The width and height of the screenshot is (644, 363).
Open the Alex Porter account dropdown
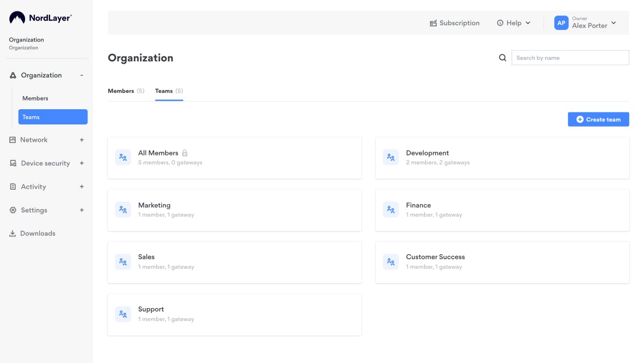[614, 23]
